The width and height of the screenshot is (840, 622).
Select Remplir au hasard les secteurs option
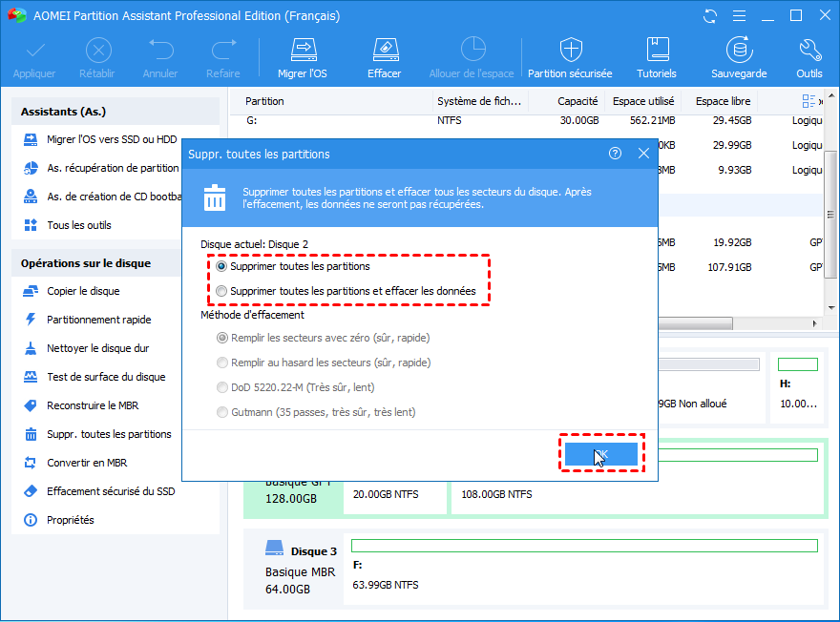(221, 363)
